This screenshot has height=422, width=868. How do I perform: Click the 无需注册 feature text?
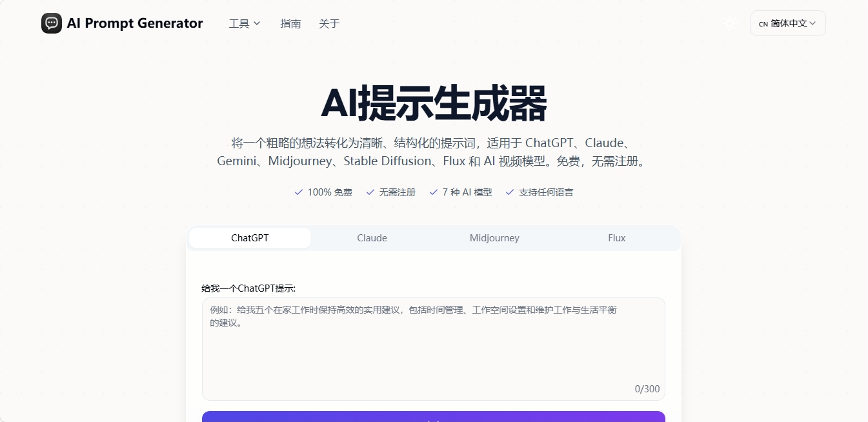pyautogui.click(x=398, y=192)
